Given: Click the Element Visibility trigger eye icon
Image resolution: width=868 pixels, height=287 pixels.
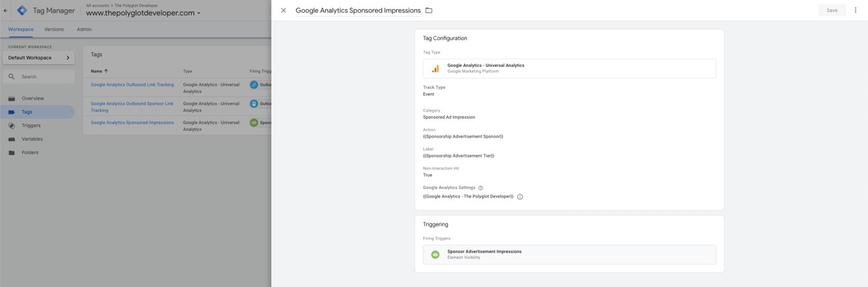Looking at the screenshot, I should [x=435, y=254].
